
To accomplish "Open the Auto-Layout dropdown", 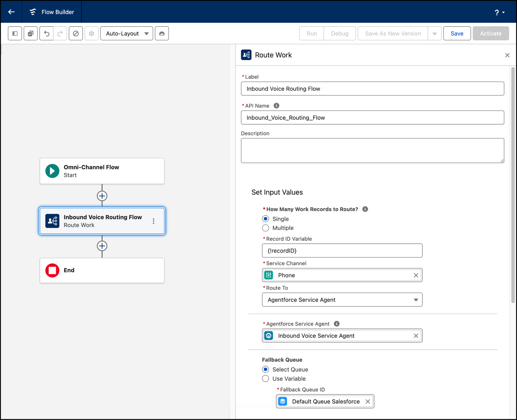I will coord(127,33).
